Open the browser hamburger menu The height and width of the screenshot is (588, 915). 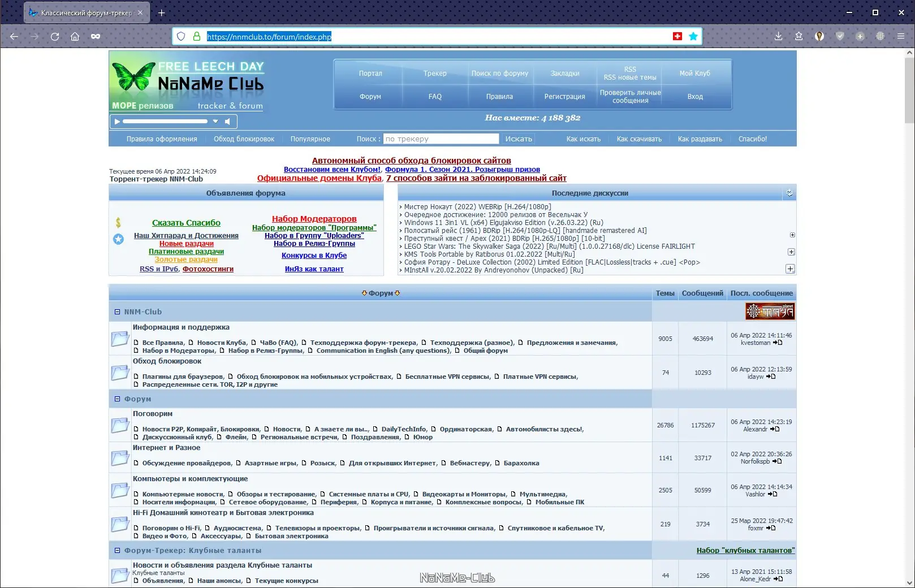pos(901,36)
